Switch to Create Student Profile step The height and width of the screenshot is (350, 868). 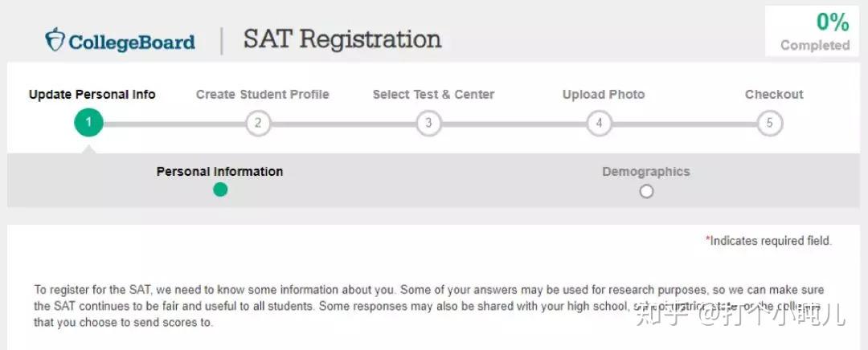[263, 94]
